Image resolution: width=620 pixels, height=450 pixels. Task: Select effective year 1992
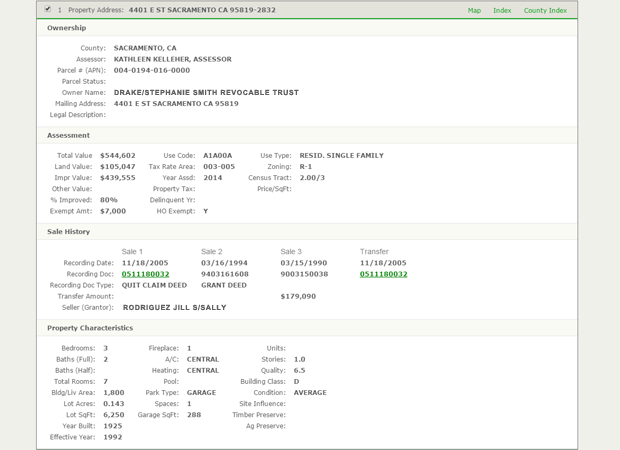pos(113,437)
